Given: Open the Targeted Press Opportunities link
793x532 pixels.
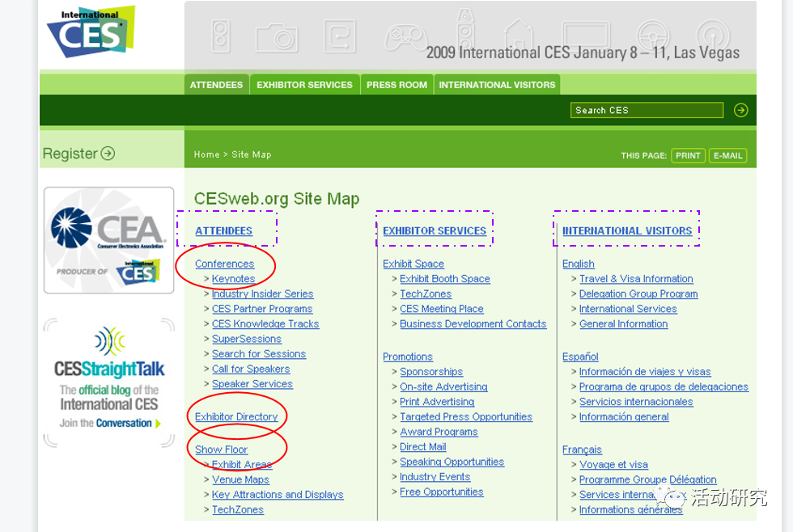Looking at the screenshot, I should (x=466, y=417).
